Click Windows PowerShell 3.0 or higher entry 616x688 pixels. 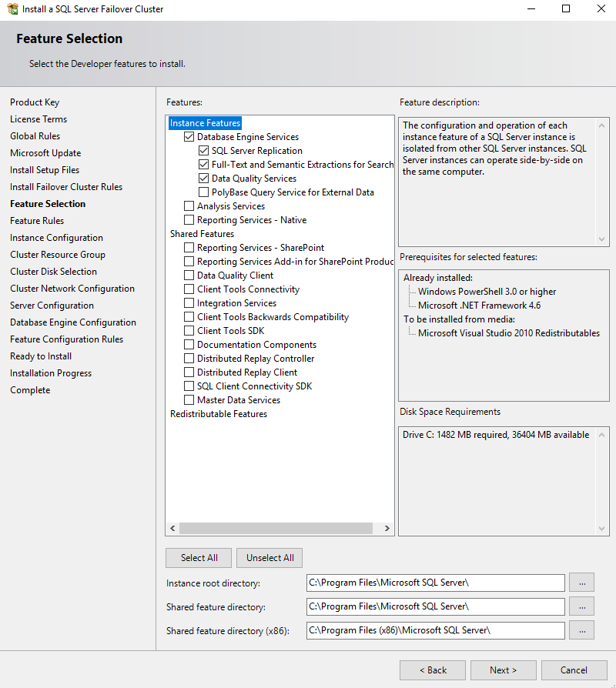tap(487, 292)
